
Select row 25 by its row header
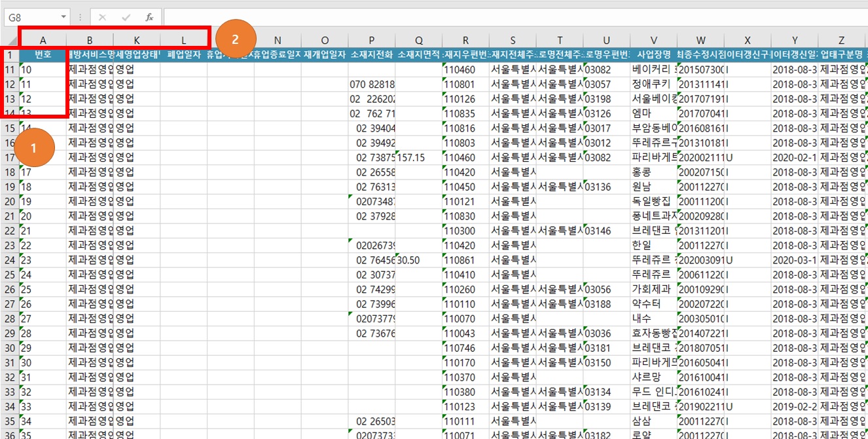10,275
